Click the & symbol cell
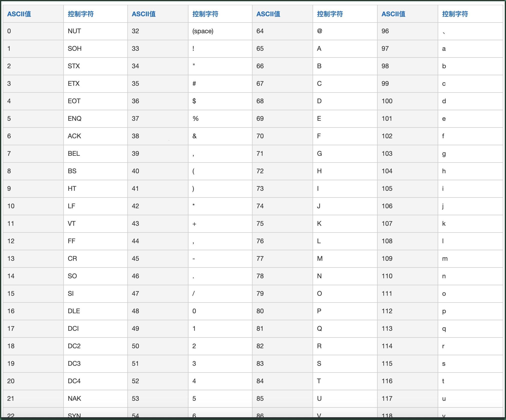 click(220, 136)
